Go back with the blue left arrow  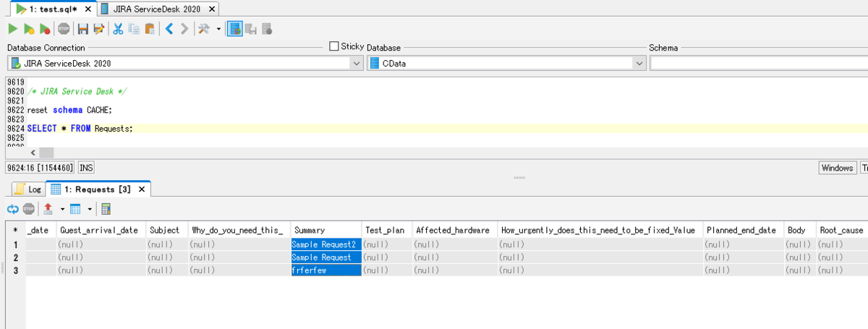pyautogui.click(x=169, y=29)
